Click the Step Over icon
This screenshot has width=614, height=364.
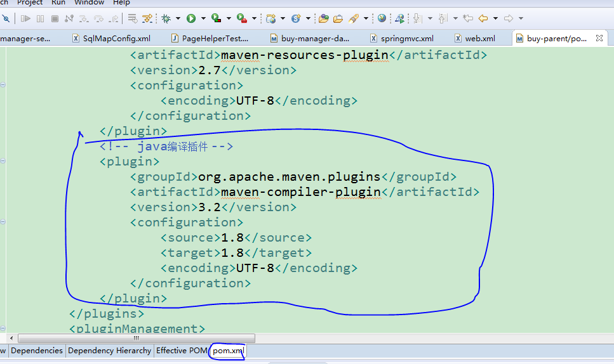(98, 18)
